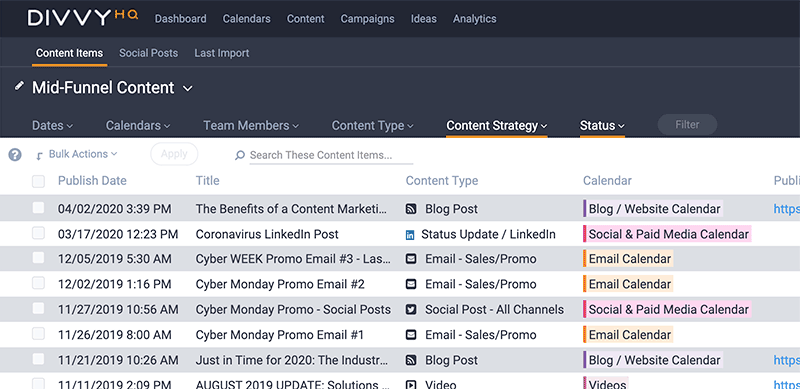Open published link in Benefits of Content Marketing row

786,209
